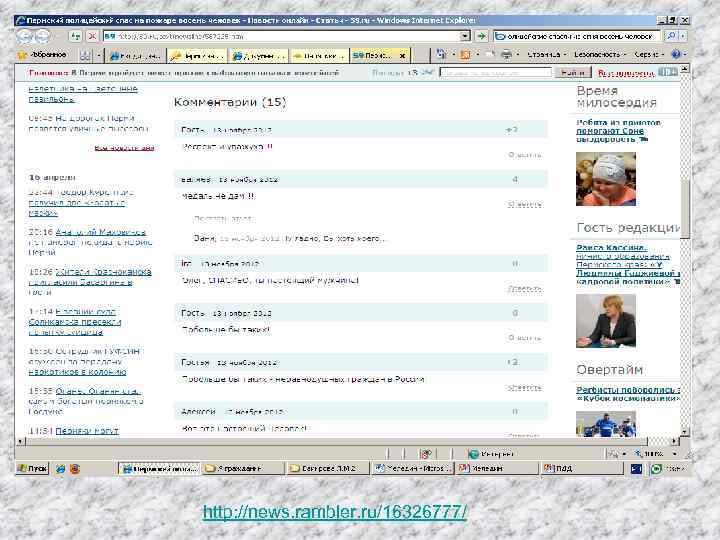
Task: Click the Quick Tabs grid icon
Action: [x=85, y=56]
